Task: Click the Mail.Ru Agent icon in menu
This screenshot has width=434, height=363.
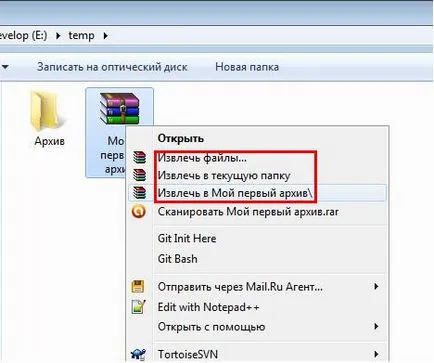Action: pyautogui.click(x=138, y=286)
